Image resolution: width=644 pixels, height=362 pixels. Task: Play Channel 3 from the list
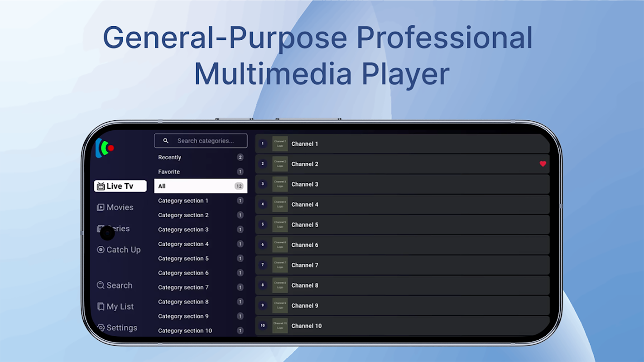(x=402, y=184)
